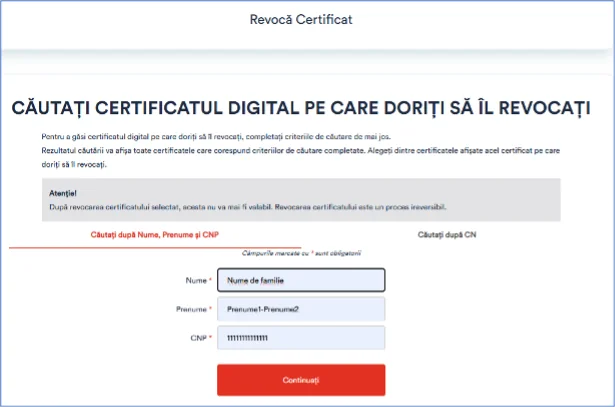Click the Atenție! warning heading
The height and width of the screenshot is (408, 616).
tap(63, 191)
